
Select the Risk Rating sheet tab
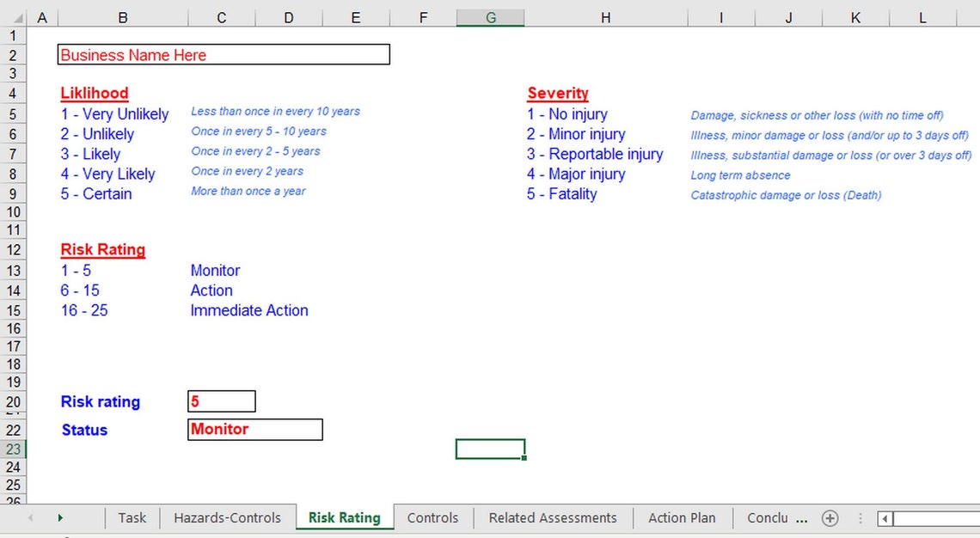point(344,518)
